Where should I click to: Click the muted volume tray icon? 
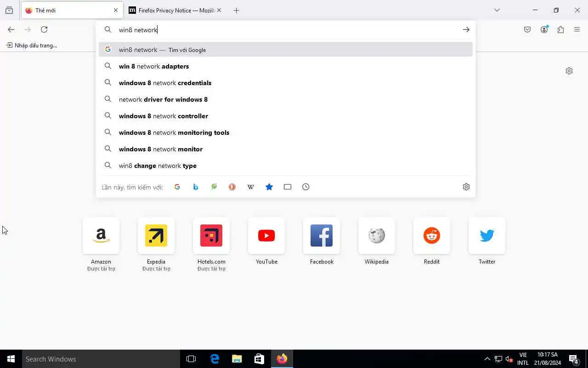click(x=509, y=359)
